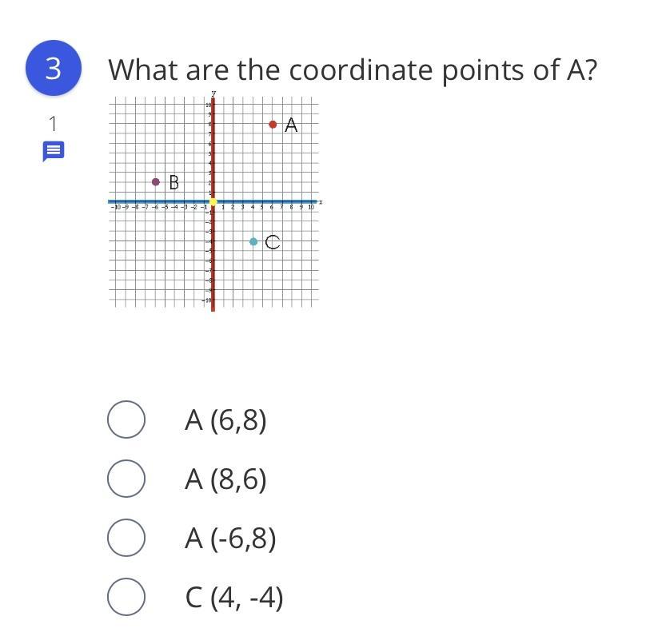Click the answer label C (4, -4)
662x644 pixels.
pyautogui.click(x=234, y=598)
